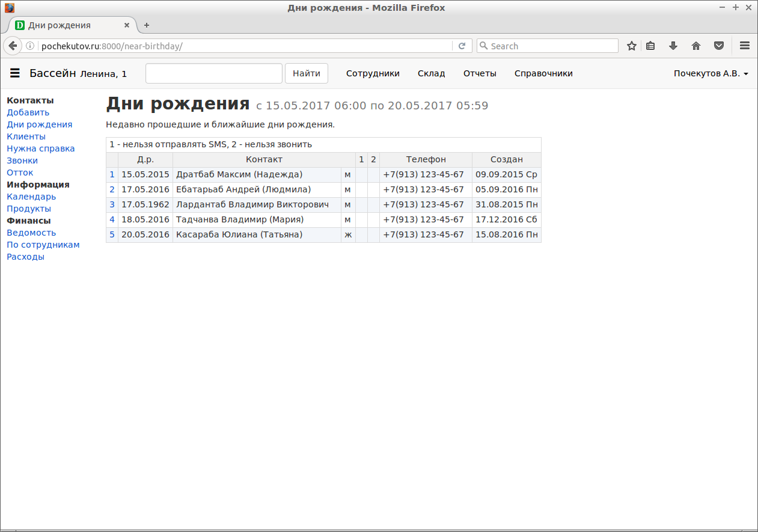758x532 pixels.
Task: Click in the site search input field
Action: coord(214,73)
